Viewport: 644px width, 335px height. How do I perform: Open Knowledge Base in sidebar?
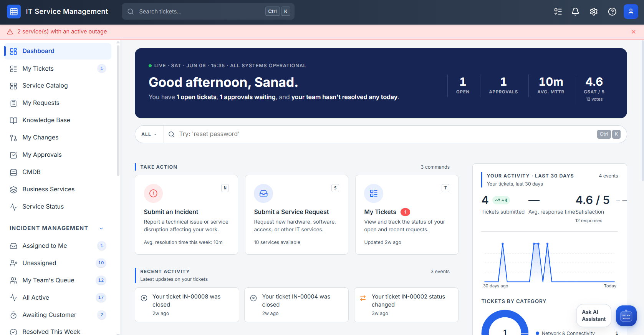click(x=58, y=120)
